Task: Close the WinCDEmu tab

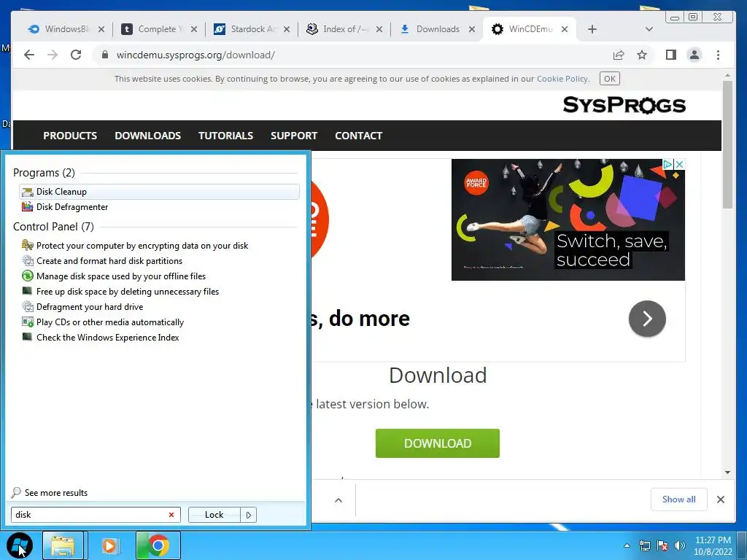Action: (x=565, y=29)
